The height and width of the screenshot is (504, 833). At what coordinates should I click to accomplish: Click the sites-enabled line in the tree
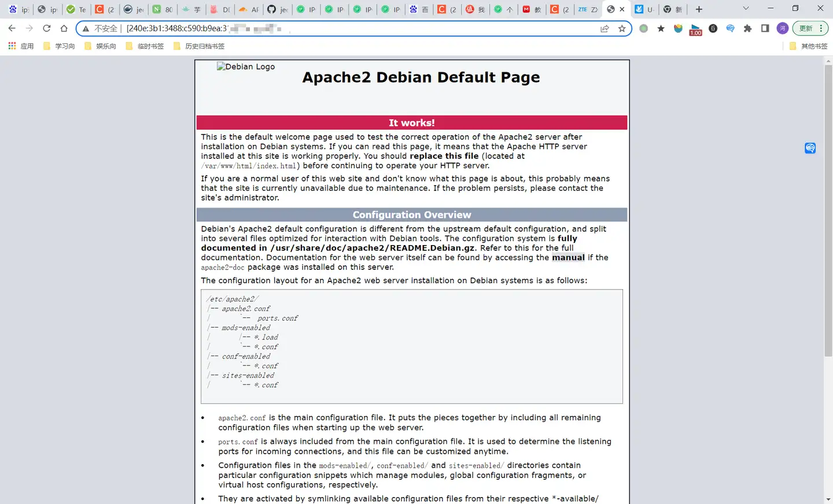tap(248, 376)
